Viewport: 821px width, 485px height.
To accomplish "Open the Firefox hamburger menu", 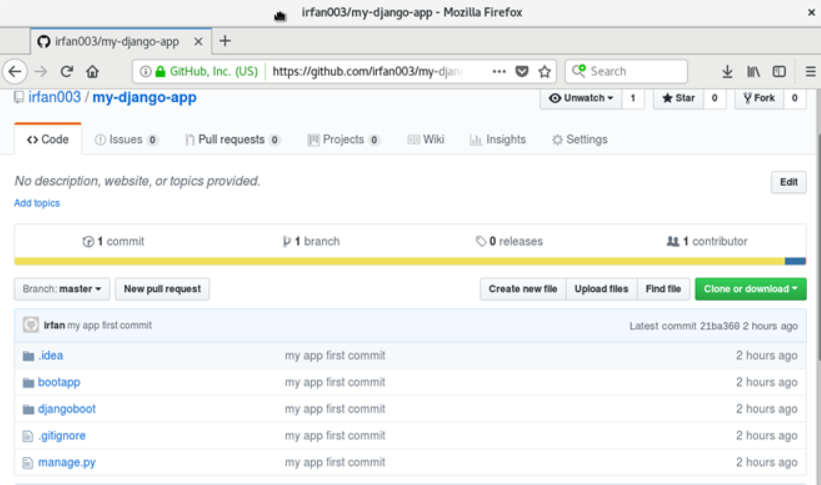I will (810, 71).
